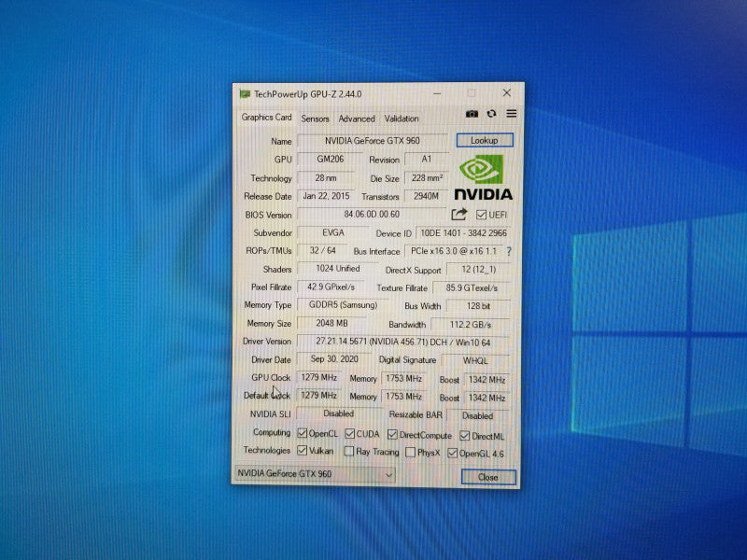Click the Technology value 28 nm
This screenshot has width=747, height=560.
(326, 177)
